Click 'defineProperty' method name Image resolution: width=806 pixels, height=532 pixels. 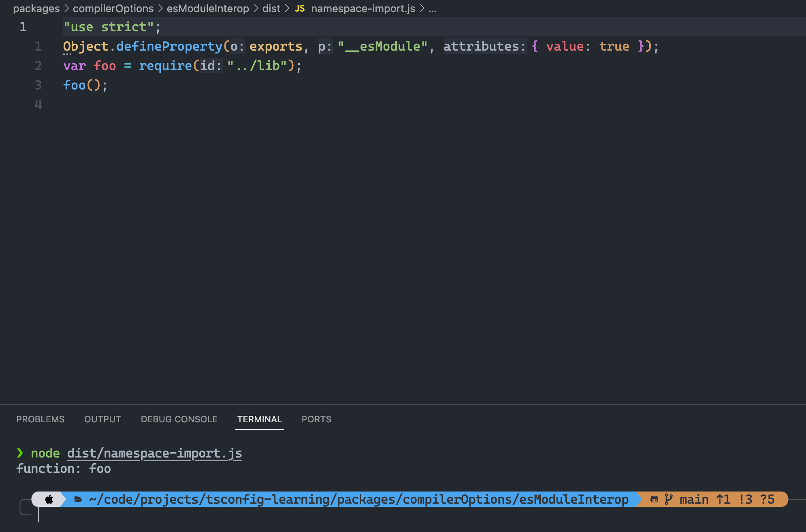(x=169, y=47)
